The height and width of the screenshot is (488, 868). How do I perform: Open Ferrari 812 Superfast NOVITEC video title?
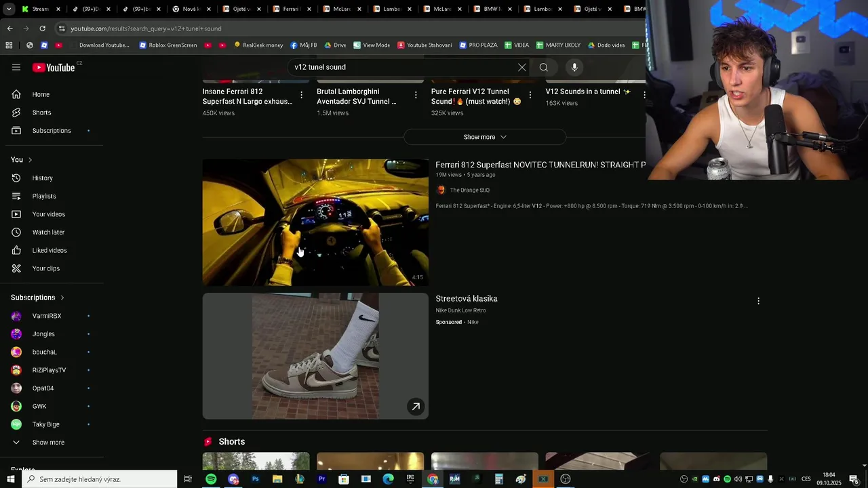(540, 165)
